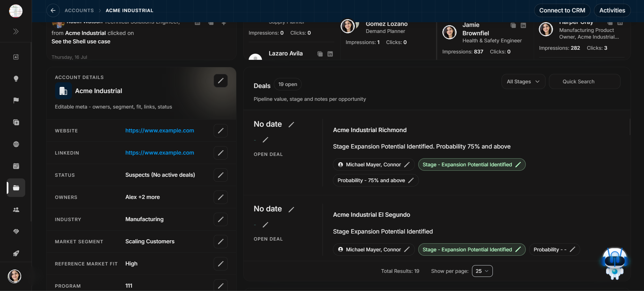Open the Activities button
Screen dimensions: 644x291
coord(612,10)
